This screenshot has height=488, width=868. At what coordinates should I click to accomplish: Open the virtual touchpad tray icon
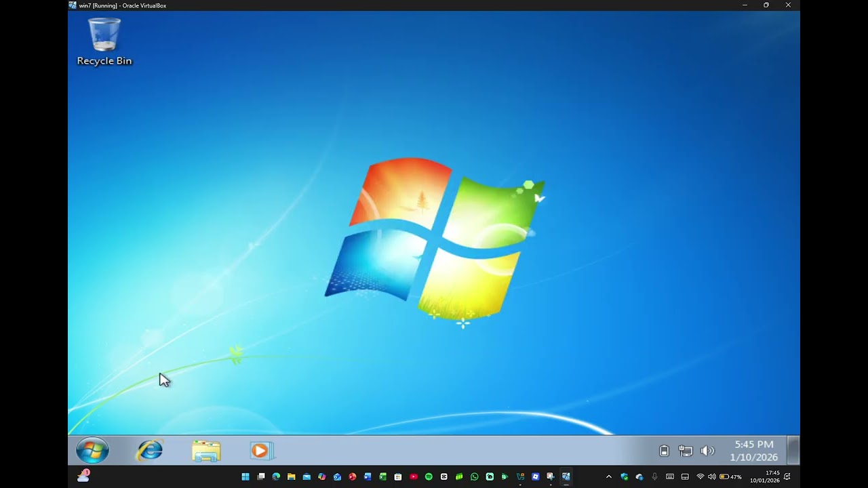pyautogui.click(x=685, y=477)
